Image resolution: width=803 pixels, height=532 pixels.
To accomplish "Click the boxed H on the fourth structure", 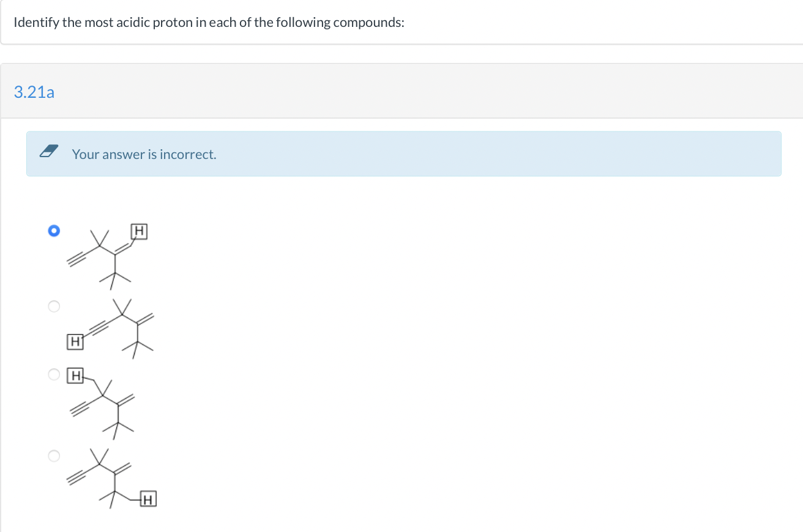I will coord(147,500).
